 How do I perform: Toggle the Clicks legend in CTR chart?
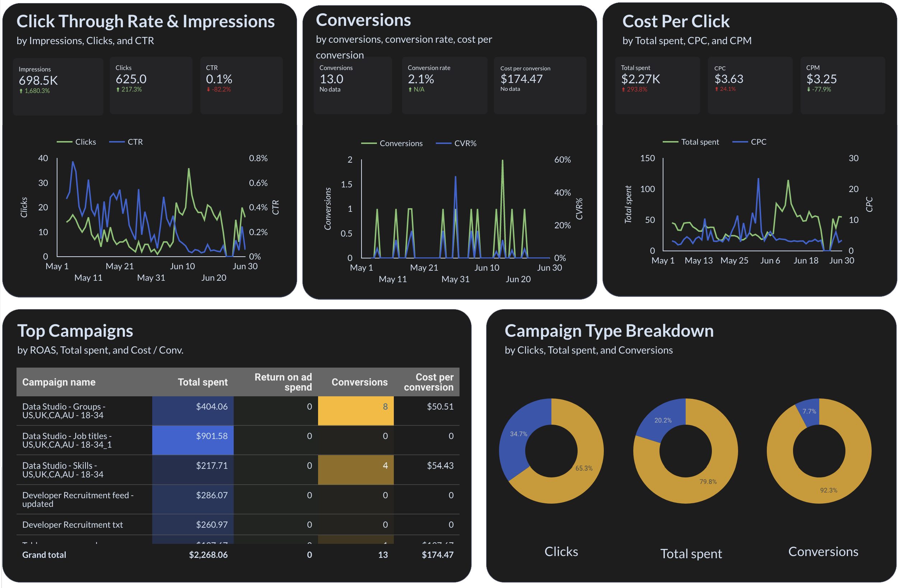coord(76,142)
